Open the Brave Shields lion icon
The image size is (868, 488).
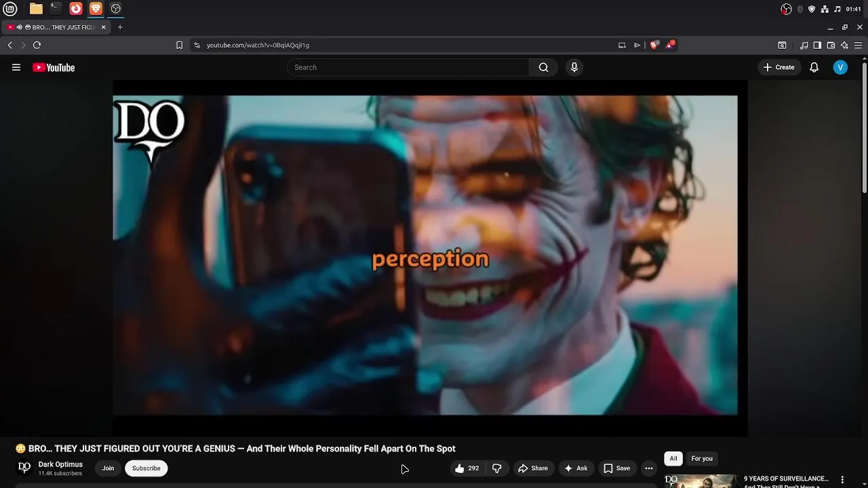click(x=654, y=45)
